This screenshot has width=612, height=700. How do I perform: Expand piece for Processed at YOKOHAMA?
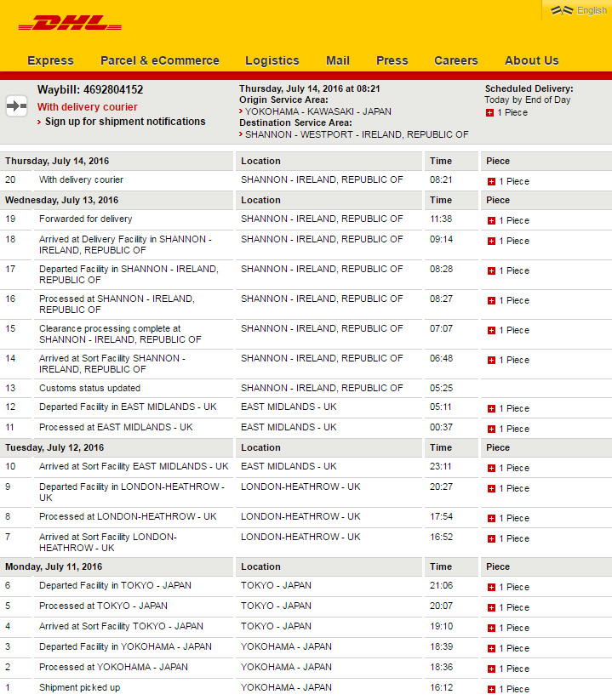click(x=491, y=669)
